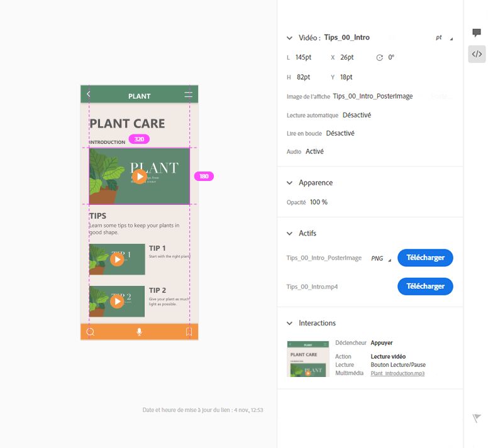This screenshot has height=448, width=488.
Task: Play the TIP 2 video
Action: click(x=117, y=301)
